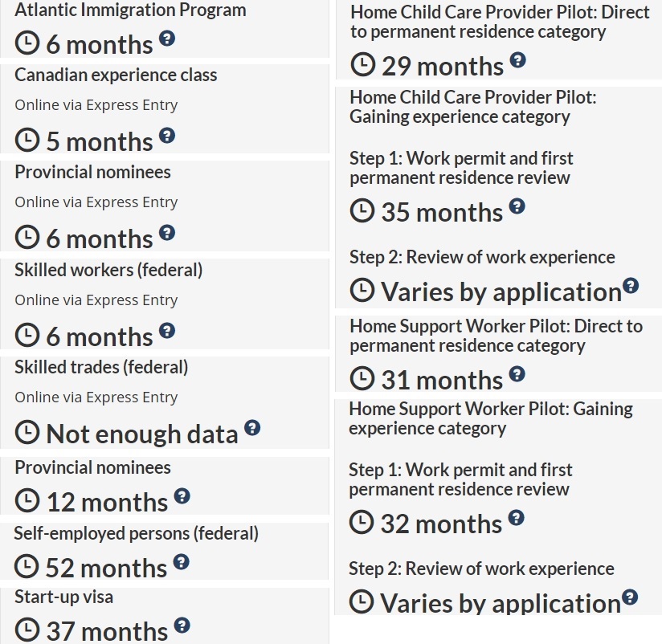Click the Canadian experience class heading
Viewport: 662px width, 644px height.
click(116, 75)
